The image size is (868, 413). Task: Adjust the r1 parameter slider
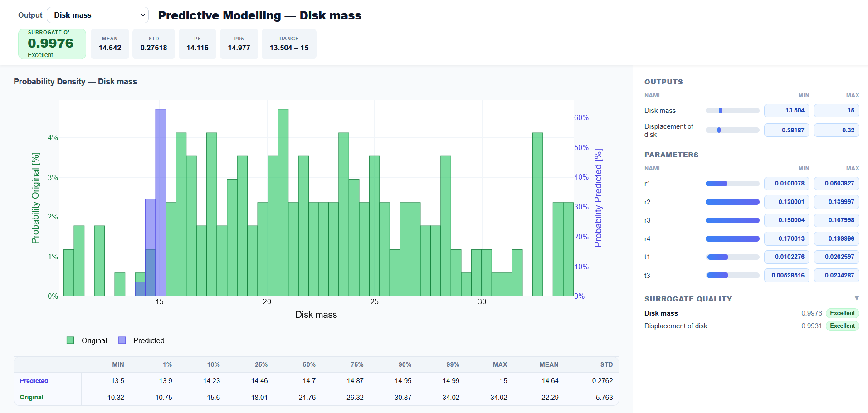tap(732, 184)
